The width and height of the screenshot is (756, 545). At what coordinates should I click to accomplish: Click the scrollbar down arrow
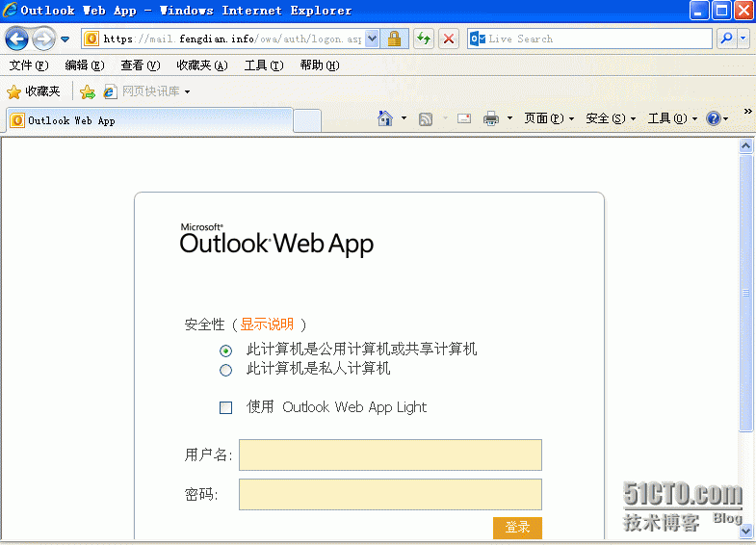tap(745, 531)
